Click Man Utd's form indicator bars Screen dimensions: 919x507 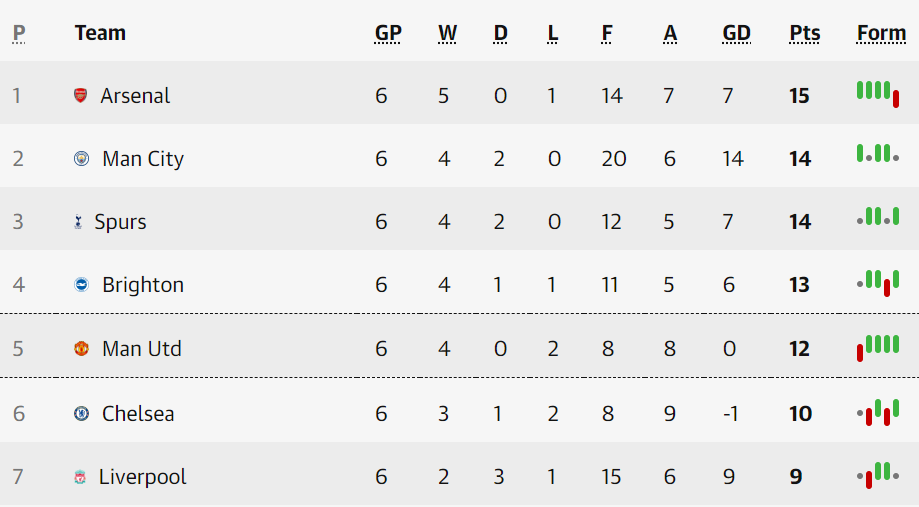[878, 346]
